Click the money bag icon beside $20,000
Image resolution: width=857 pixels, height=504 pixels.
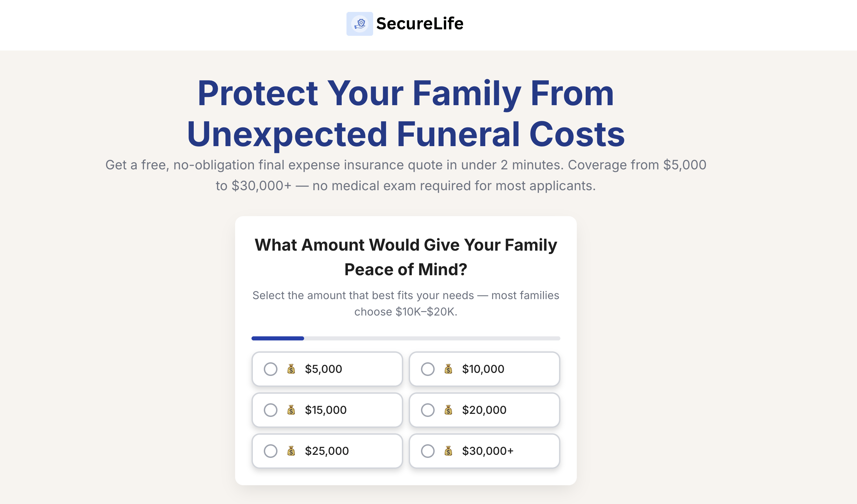(x=448, y=410)
